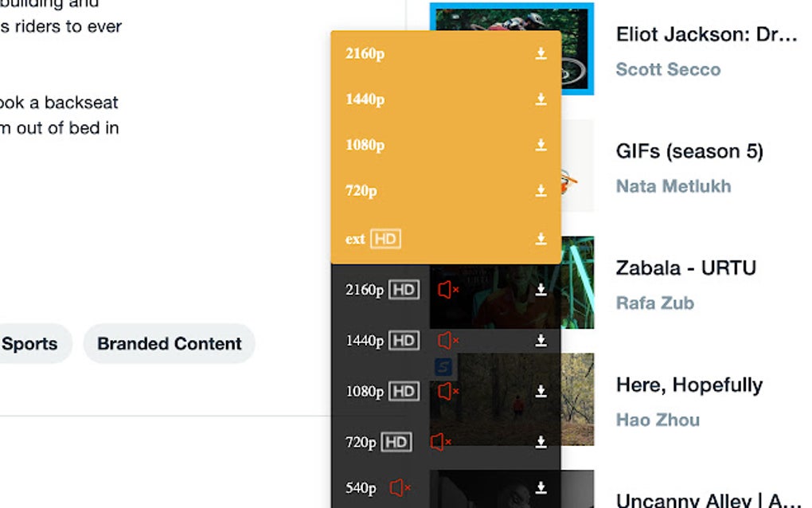Click download icon for orange 2160p row
Viewport: 812px width, 508px height.
pyautogui.click(x=541, y=53)
